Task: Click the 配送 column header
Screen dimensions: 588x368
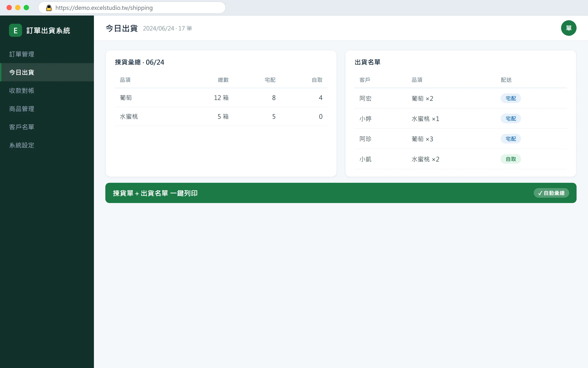Action: coord(506,80)
